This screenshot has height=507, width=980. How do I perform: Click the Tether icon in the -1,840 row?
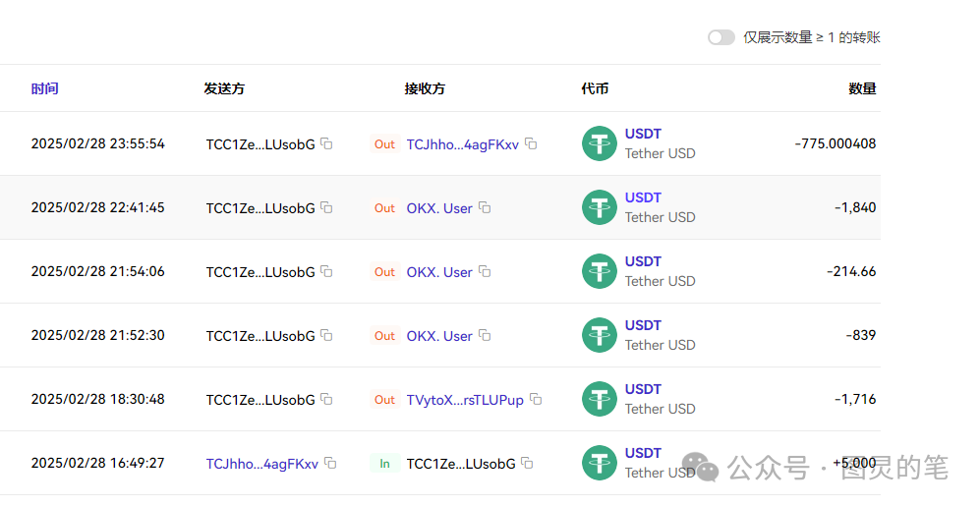click(600, 207)
